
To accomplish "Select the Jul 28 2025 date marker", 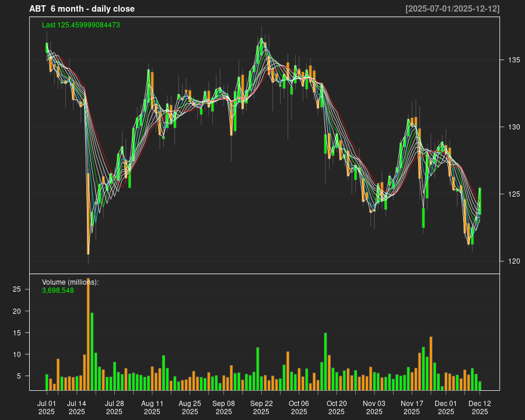I will click(x=114, y=407).
